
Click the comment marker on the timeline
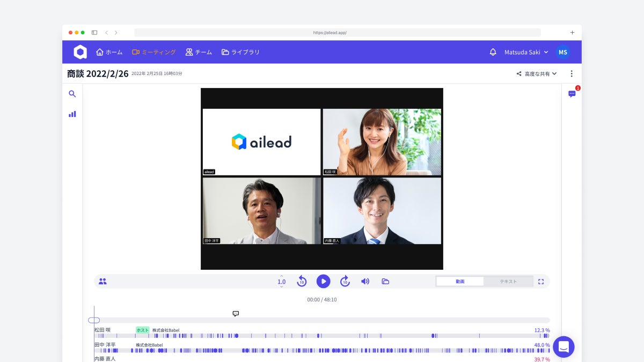click(236, 314)
